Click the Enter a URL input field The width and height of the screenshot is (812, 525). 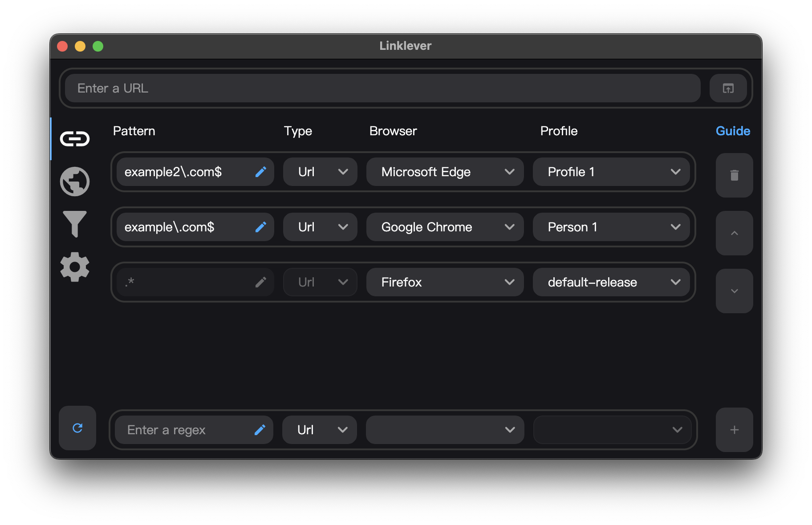pyautogui.click(x=382, y=89)
